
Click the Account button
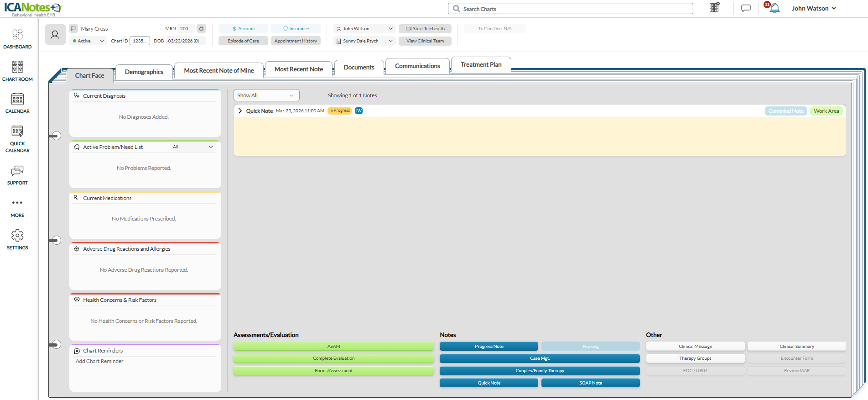(x=243, y=29)
